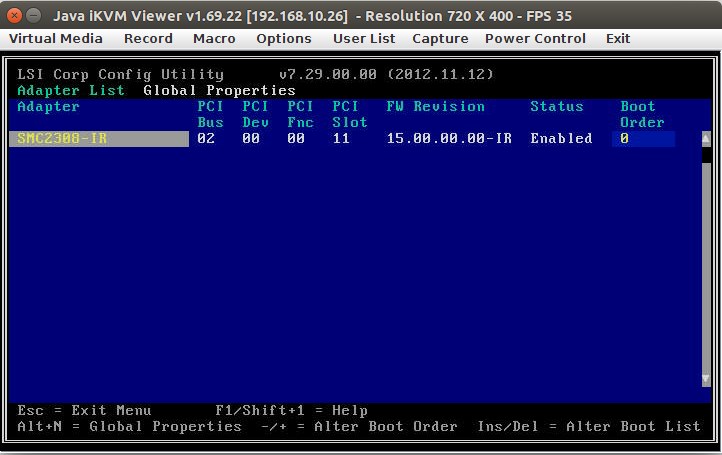This screenshot has width=722, height=455.
Task: Click the PCI Dev column header
Action: [x=255, y=114]
